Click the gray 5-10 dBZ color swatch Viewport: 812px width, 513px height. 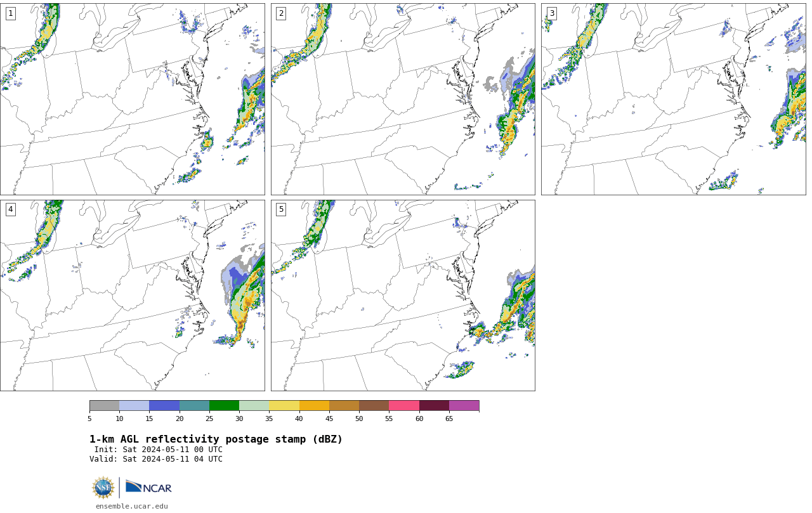pyautogui.click(x=105, y=406)
